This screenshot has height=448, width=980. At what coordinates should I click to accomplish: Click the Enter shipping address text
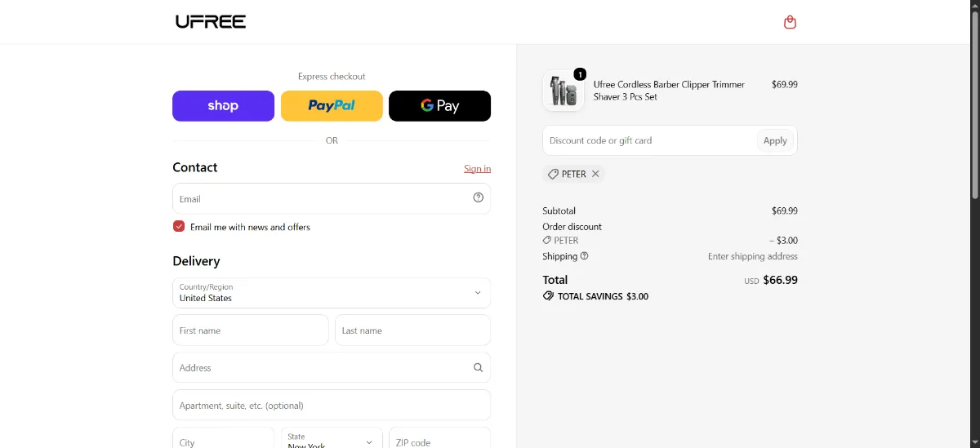(x=753, y=256)
